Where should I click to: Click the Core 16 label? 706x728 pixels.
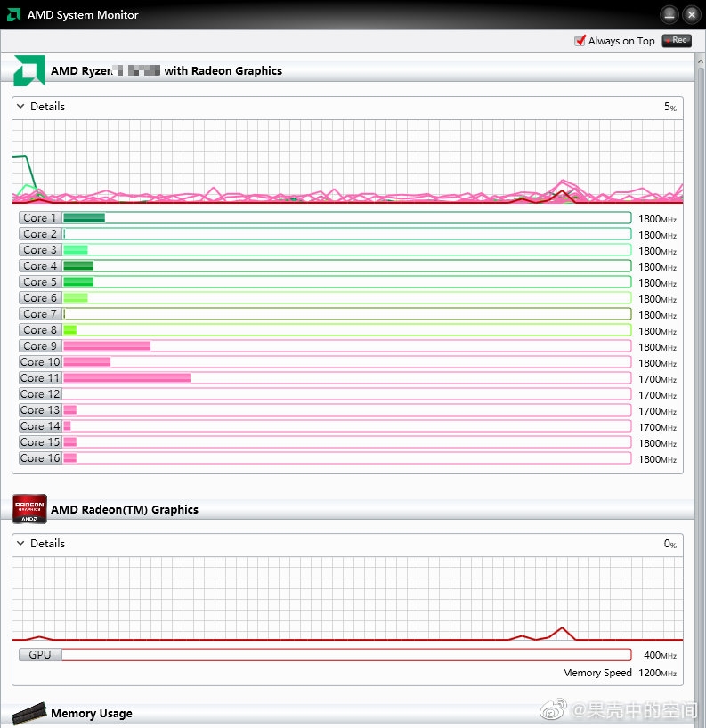(x=40, y=458)
